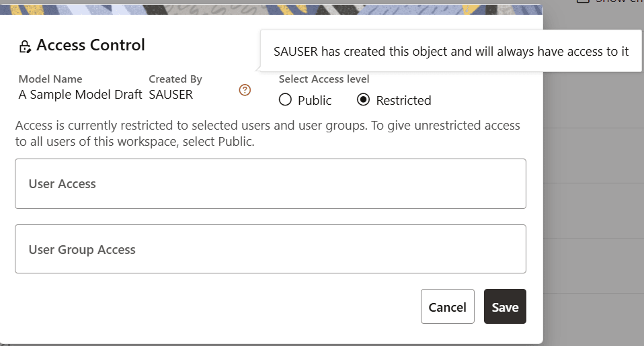The height and width of the screenshot is (346, 644).
Task: Click the SAUSER creator tooltip message
Action: [451, 51]
